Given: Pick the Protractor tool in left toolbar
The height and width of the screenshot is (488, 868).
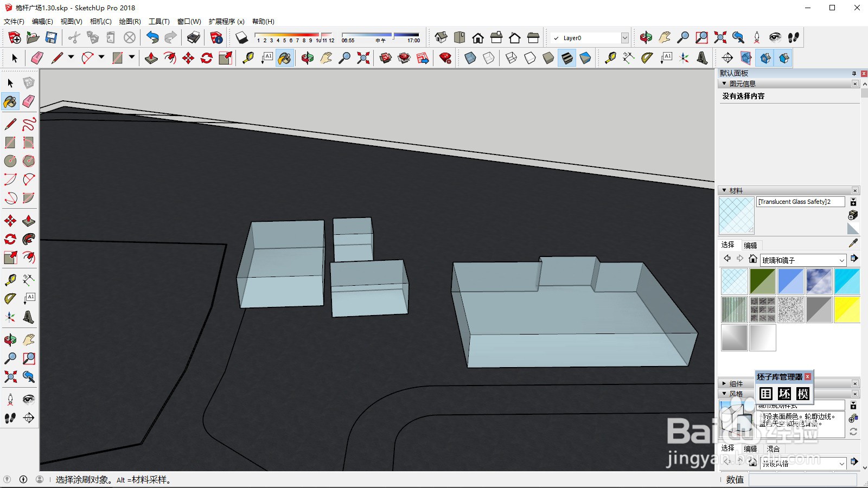Looking at the screenshot, I should pyautogui.click(x=10, y=299).
